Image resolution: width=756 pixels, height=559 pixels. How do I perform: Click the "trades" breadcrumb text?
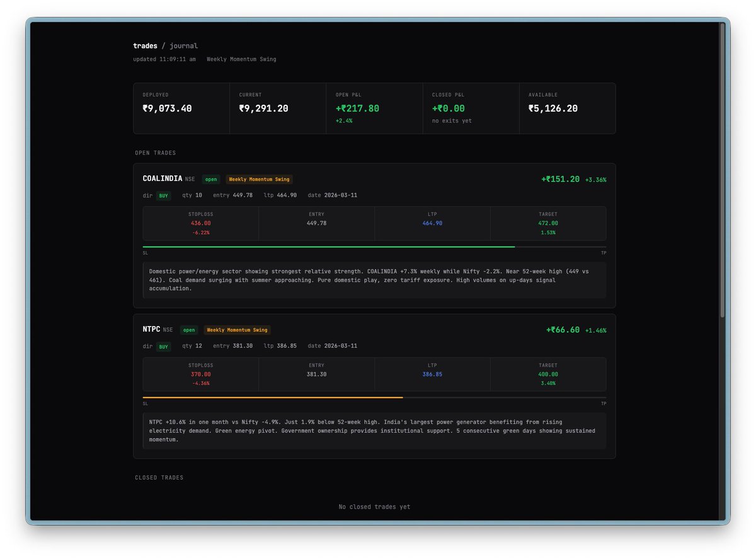[x=145, y=46]
